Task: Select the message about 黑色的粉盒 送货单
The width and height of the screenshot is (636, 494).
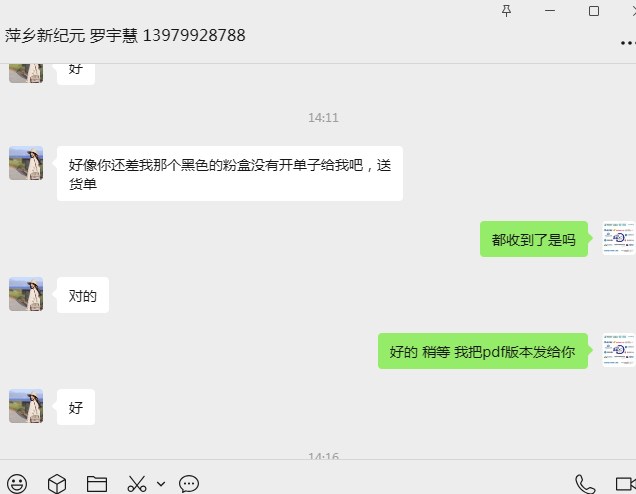Action: click(230, 174)
